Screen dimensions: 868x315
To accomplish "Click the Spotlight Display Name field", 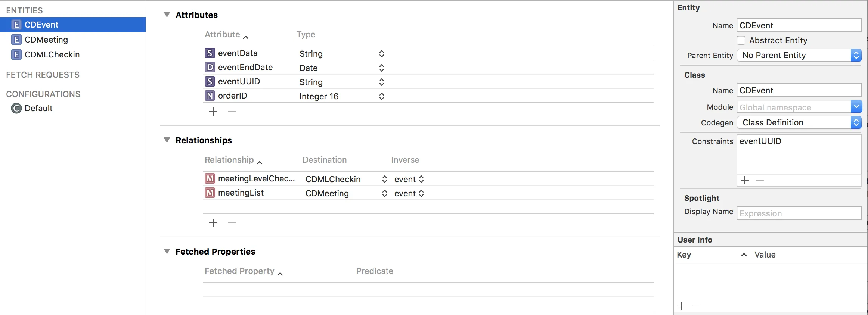I will point(799,213).
